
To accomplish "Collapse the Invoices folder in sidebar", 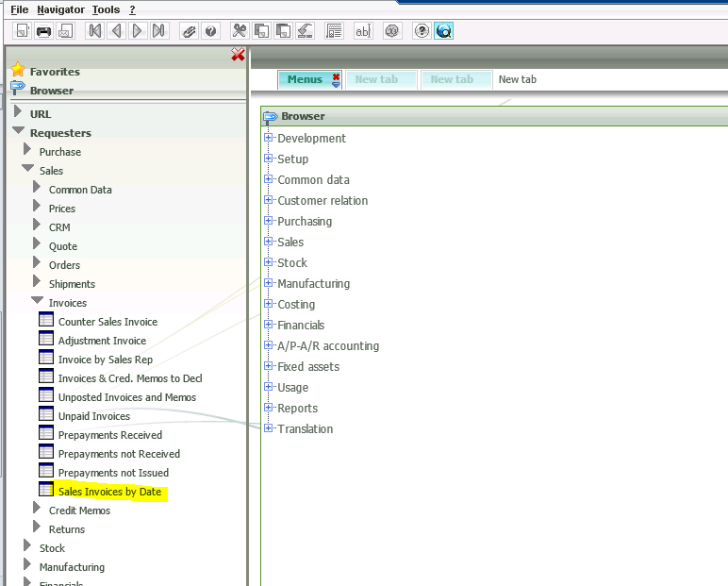I will [x=39, y=302].
